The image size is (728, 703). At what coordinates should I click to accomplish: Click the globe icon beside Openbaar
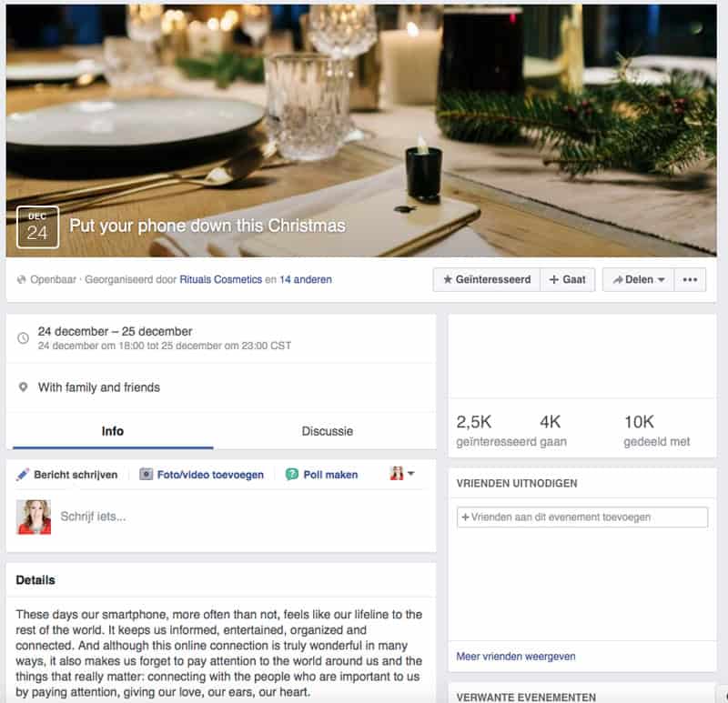click(x=21, y=279)
